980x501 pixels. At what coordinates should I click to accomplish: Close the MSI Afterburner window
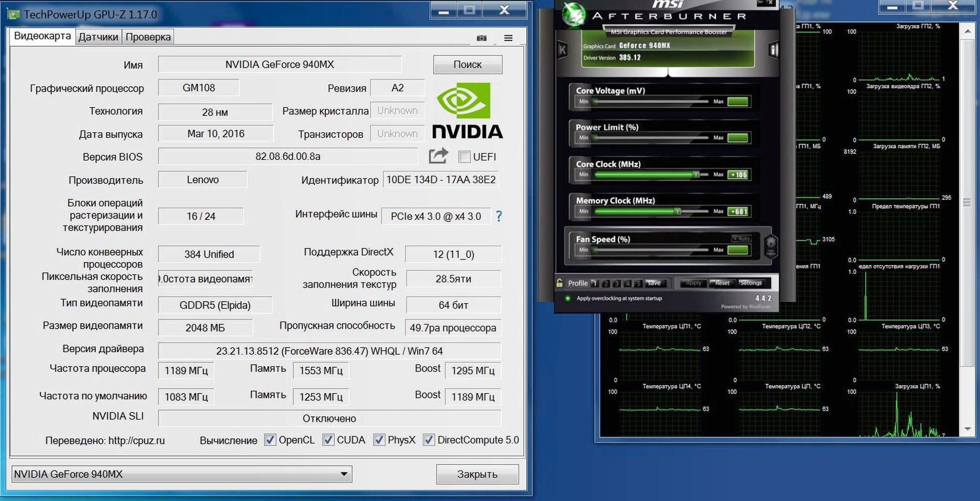771,3
